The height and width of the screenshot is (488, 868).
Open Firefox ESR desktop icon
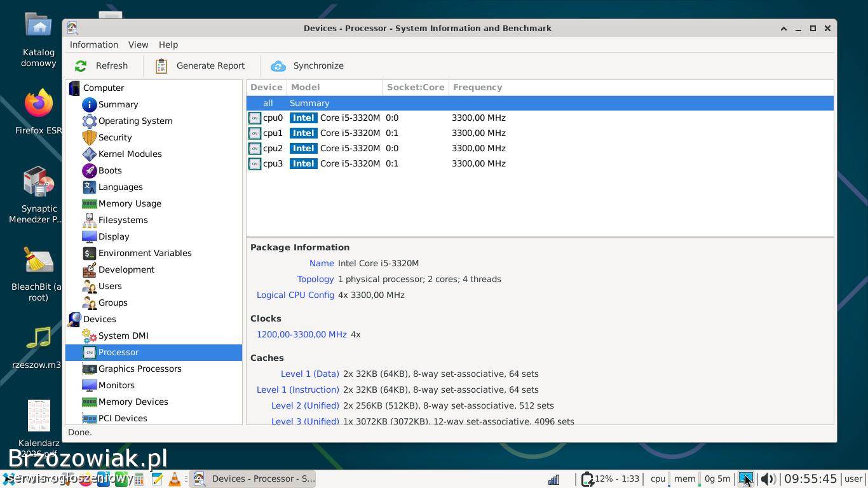pyautogui.click(x=39, y=104)
